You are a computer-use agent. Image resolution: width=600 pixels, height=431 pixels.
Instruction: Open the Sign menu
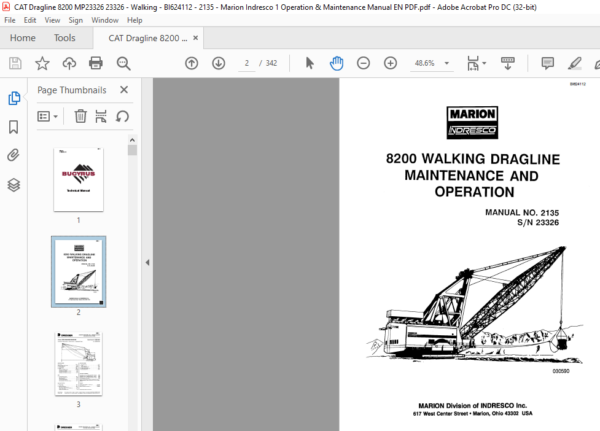(75, 20)
